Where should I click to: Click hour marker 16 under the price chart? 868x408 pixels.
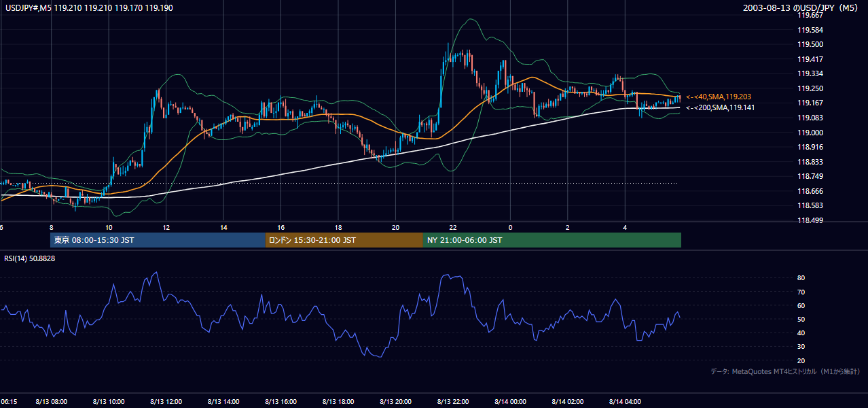[x=281, y=227]
